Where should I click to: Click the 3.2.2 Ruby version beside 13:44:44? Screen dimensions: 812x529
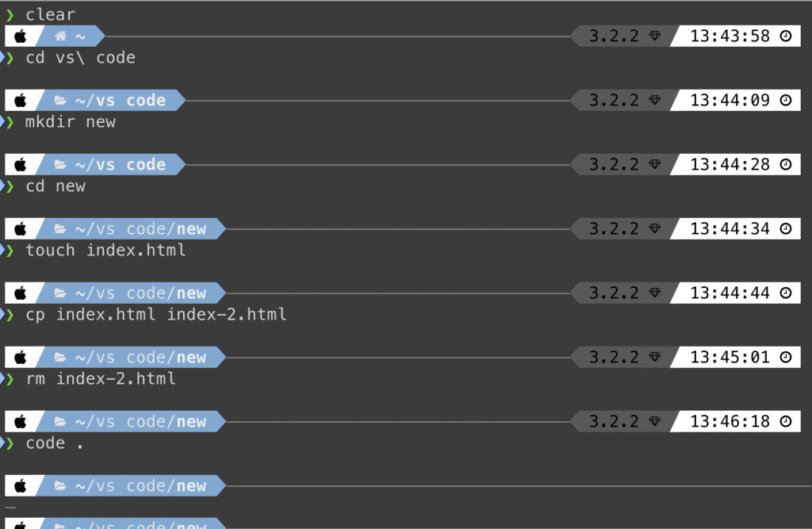(614, 293)
